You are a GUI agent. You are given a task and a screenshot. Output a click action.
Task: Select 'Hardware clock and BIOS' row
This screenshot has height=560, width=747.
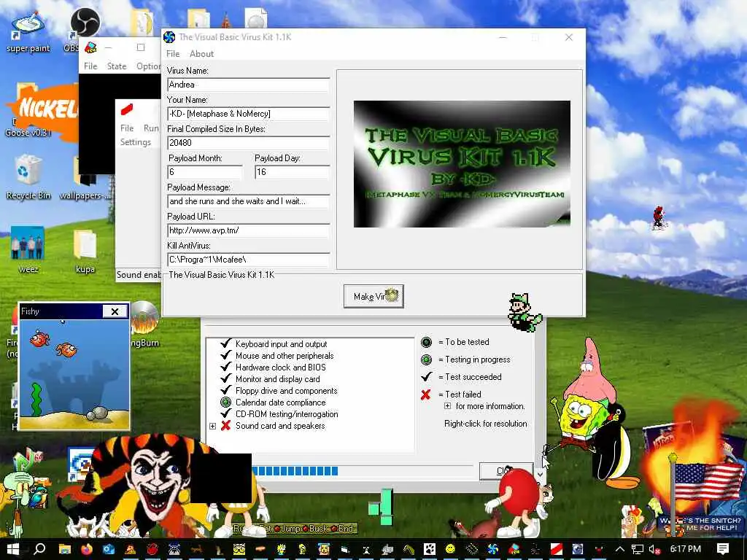281,367
